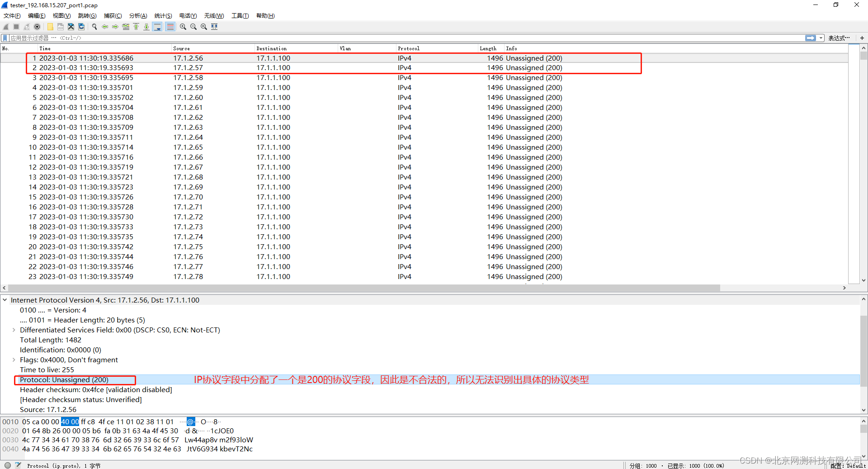The width and height of the screenshot is (868, 469).
Task: Jump to the last packet icon
Action: click(146, 27)
